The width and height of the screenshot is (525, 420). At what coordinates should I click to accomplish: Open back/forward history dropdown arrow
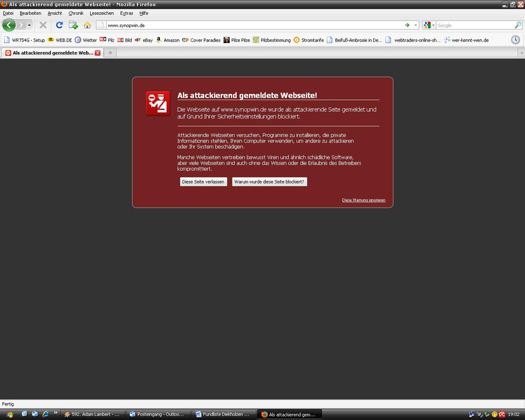click(29, 25)
